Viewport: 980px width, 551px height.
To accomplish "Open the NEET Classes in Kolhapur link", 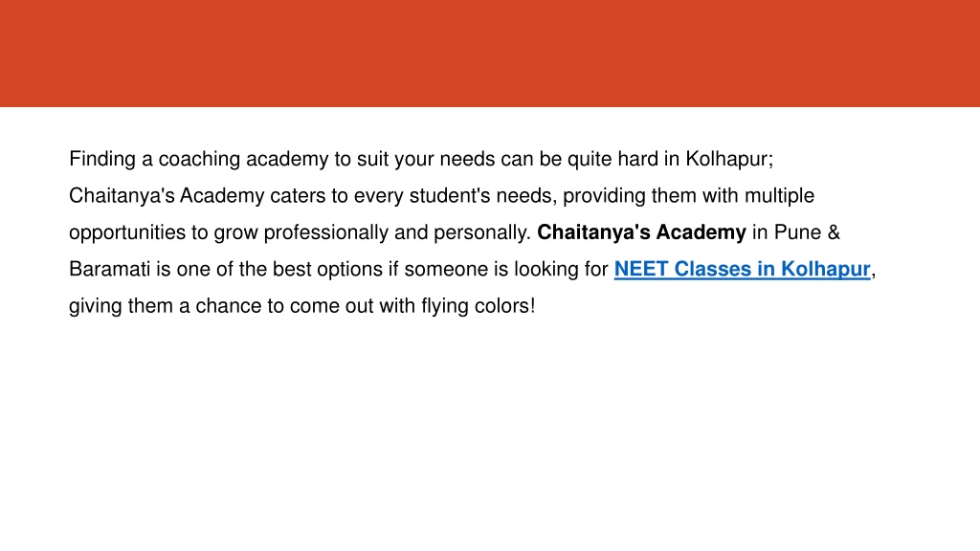I will tap(742, 269).
